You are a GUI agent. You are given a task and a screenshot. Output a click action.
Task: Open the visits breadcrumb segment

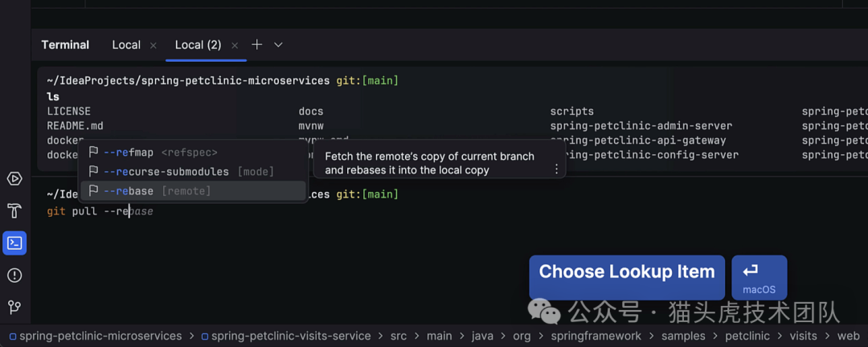click(803, 337)
